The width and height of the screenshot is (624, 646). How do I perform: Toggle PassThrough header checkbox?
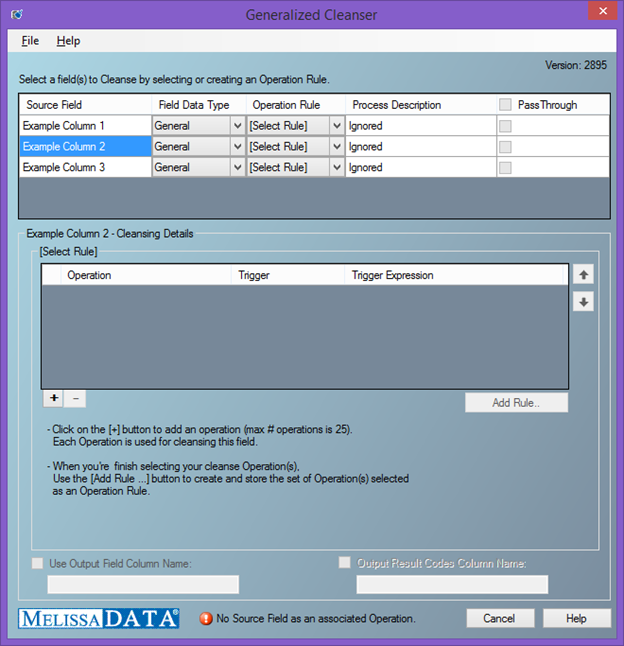(505, 105)
